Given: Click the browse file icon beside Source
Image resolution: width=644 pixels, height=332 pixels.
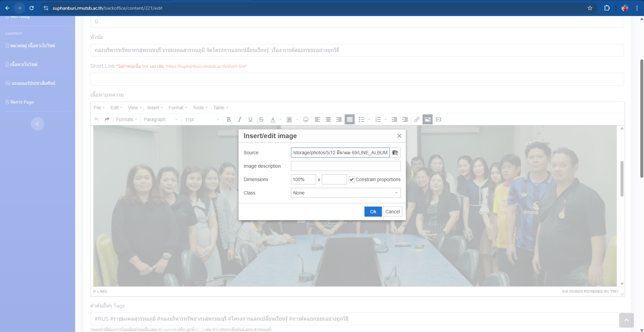Looking at the screenshot, I should tap(395, 153).
